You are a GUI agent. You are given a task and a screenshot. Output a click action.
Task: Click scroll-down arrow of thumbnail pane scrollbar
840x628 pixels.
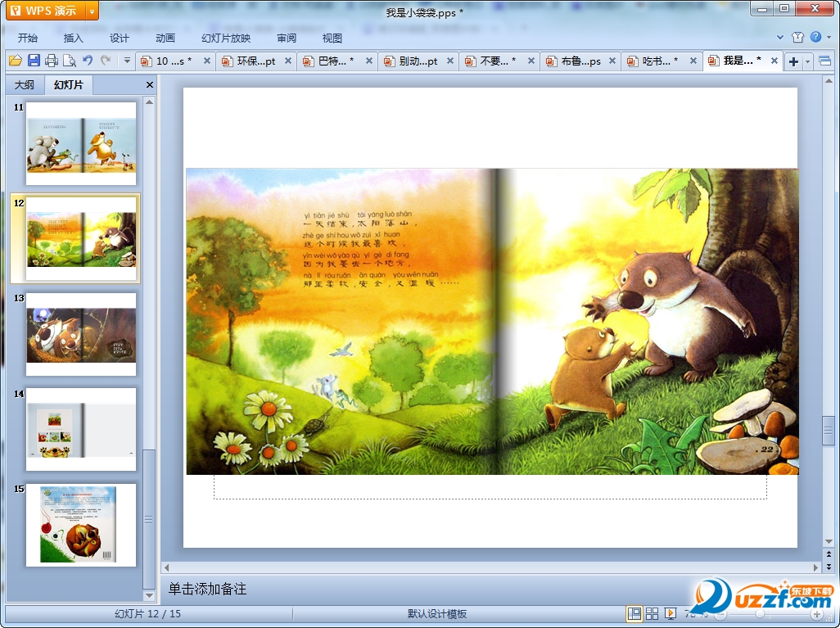150,595
